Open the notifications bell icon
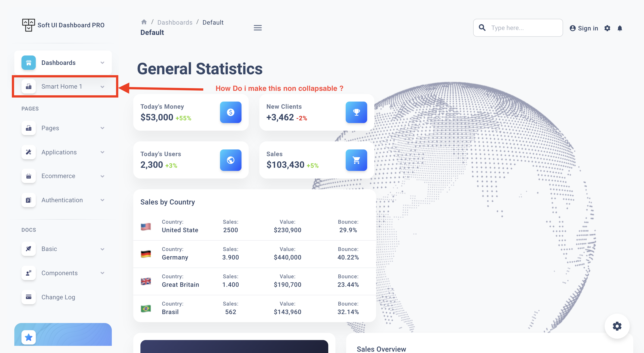The height and width of the screenshot is (353, 644). click(619, 28)
